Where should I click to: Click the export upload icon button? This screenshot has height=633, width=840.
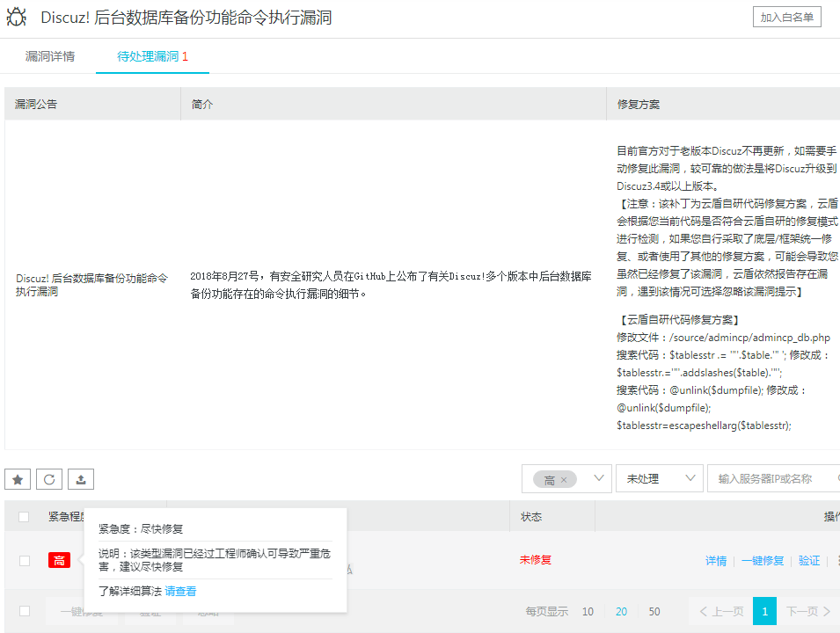81,479
